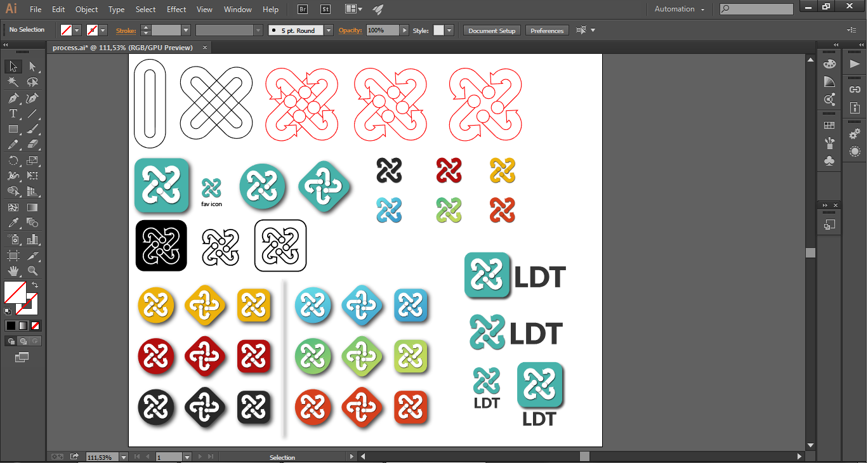868x463 pixels.
Task: Activate the Type tool
Action: tap(13, 114)
